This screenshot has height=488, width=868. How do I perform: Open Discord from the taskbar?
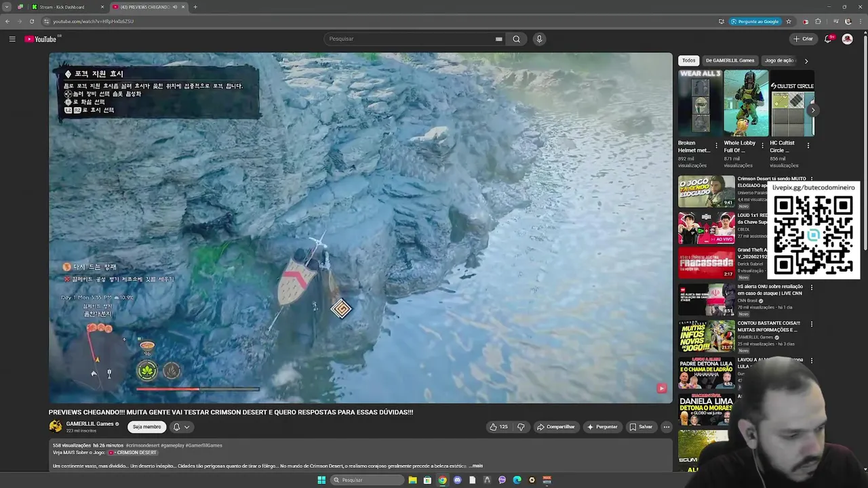pos(457,480)
